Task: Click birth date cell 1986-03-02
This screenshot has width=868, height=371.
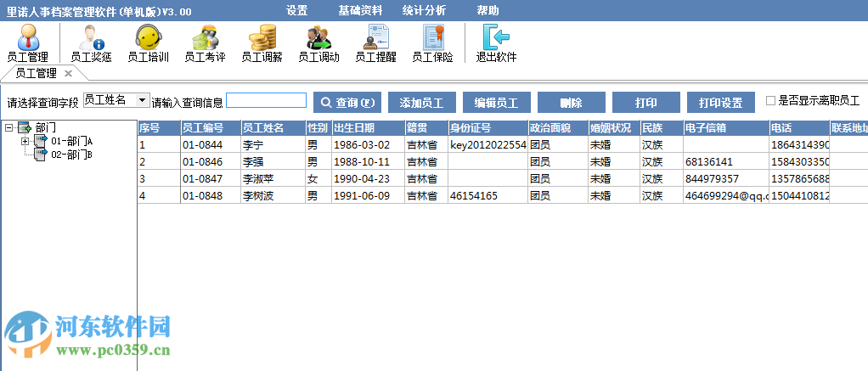Action: (x=368, y=145)
